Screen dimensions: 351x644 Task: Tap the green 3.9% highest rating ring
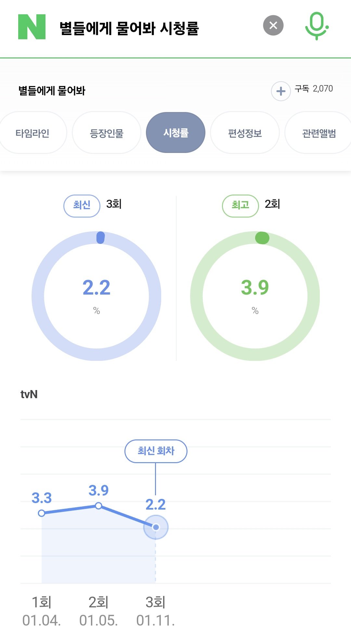(255, 296)
